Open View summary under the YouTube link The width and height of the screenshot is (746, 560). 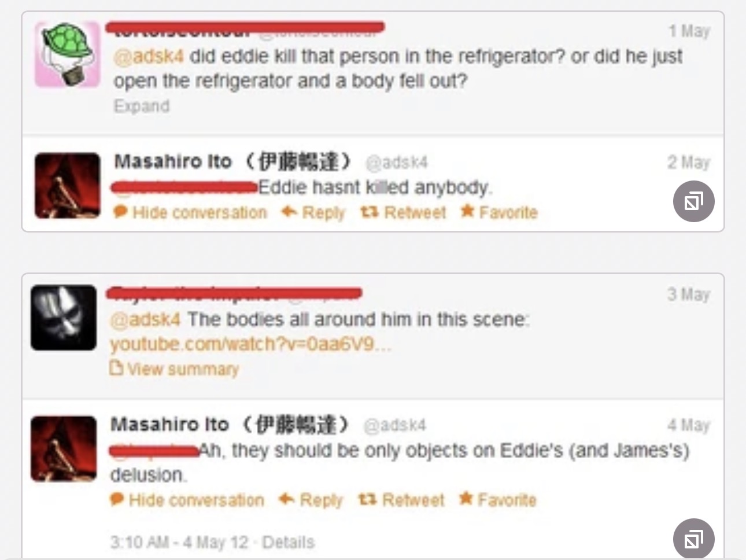(175, 369)
